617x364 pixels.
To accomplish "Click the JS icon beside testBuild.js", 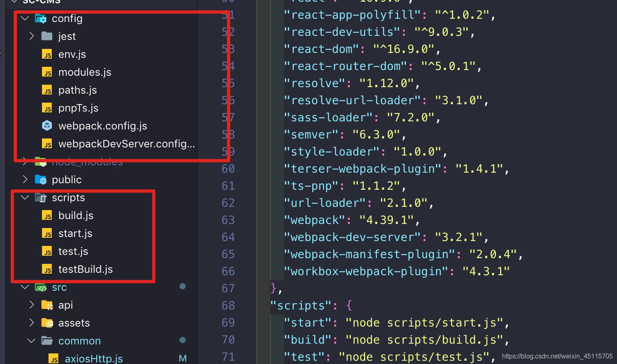I will [47, 270].
